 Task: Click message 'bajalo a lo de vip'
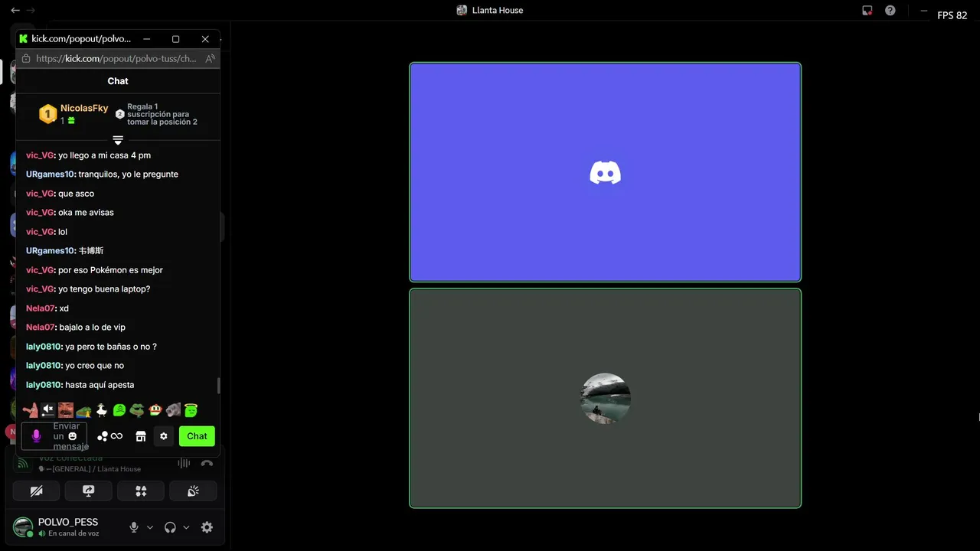point(92,328)
